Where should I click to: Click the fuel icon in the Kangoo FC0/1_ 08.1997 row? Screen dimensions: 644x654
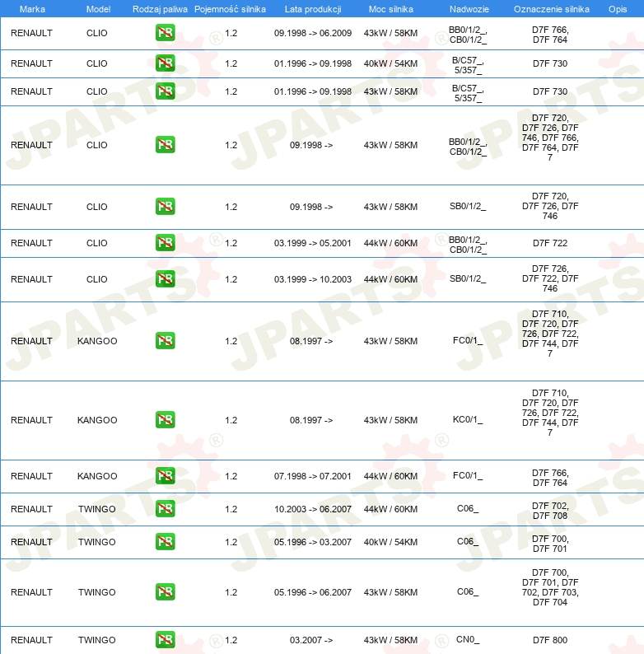pyautogui.click(x=166, y=341)
